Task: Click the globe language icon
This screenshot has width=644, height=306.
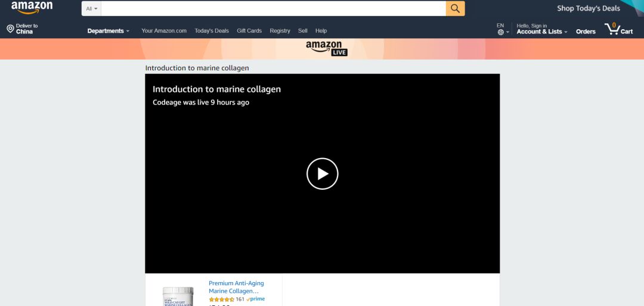Action: click(501, 32)
